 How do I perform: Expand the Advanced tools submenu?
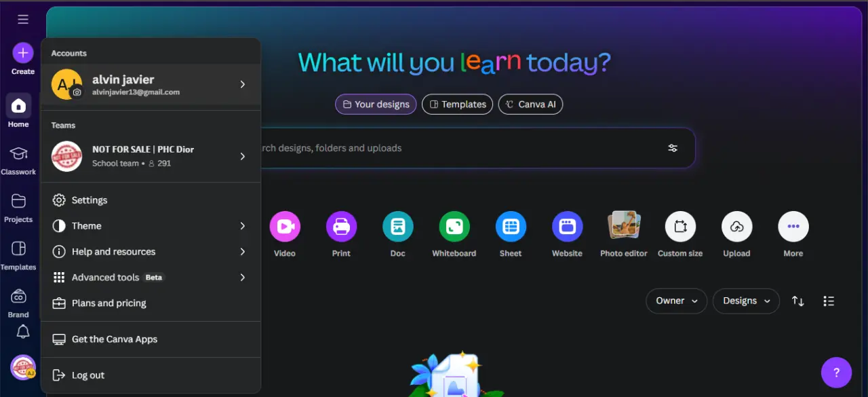point(243,278)
